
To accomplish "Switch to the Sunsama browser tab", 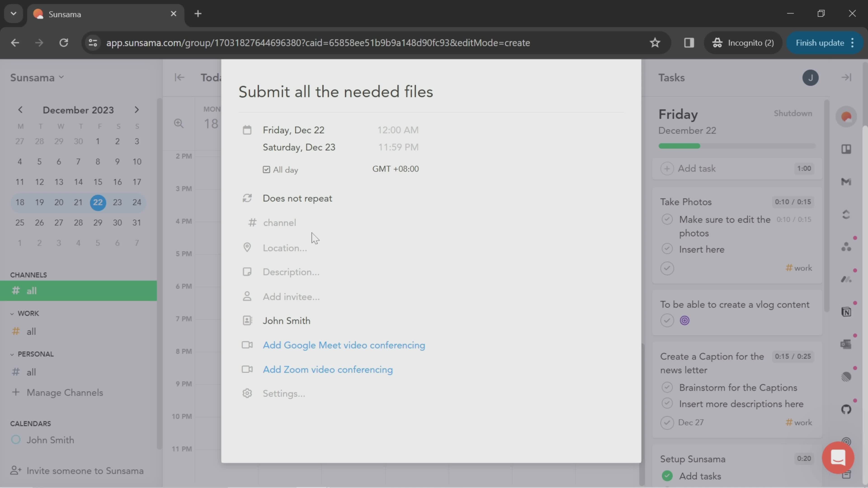I will point(105,14).
